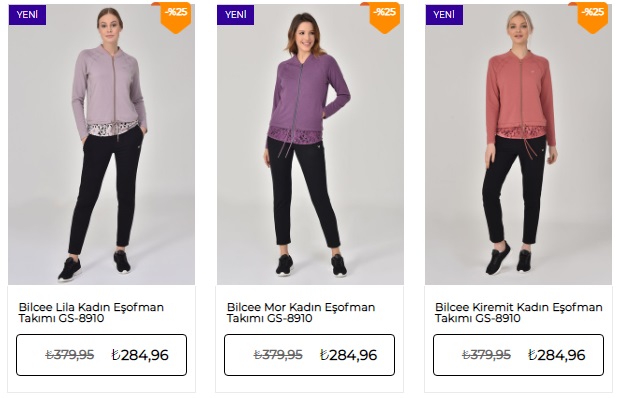Click ₺284,96 price on the Mor product
Viewport: 619px width, 398px height.
349,355
